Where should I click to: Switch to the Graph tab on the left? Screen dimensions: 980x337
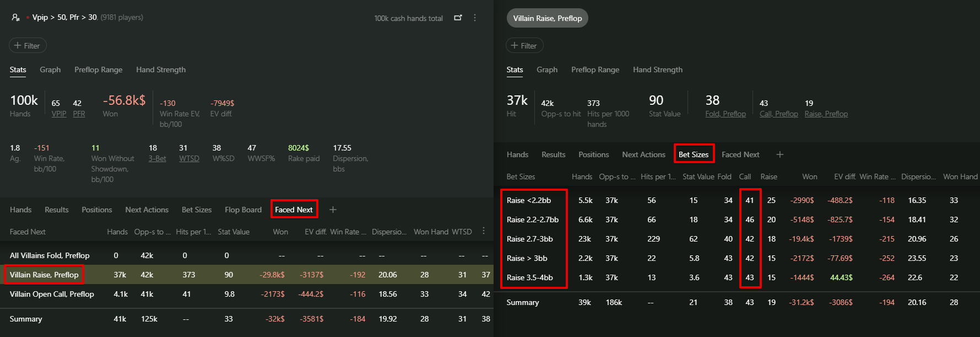click(x=50, y=69)
